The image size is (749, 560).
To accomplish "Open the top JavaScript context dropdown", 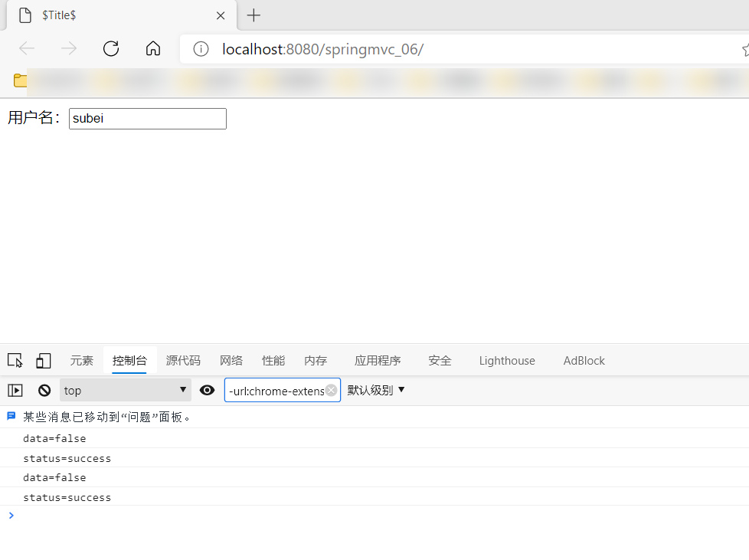I will pos(126,391).
